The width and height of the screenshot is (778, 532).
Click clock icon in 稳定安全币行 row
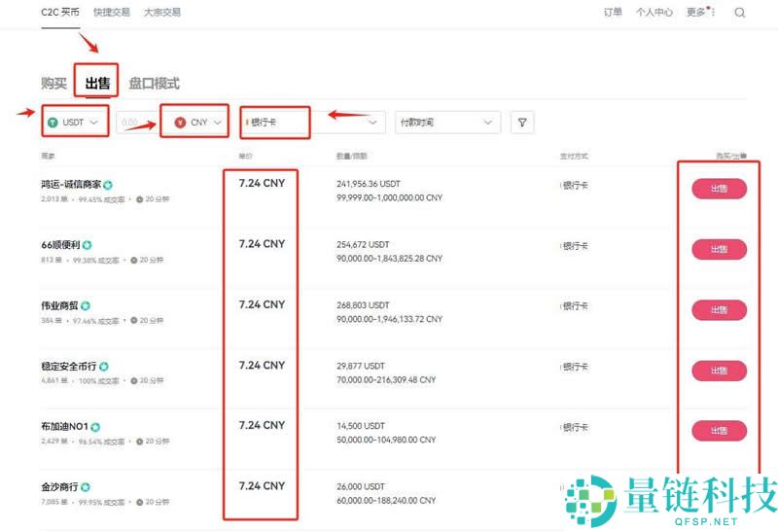coord(133,380)
